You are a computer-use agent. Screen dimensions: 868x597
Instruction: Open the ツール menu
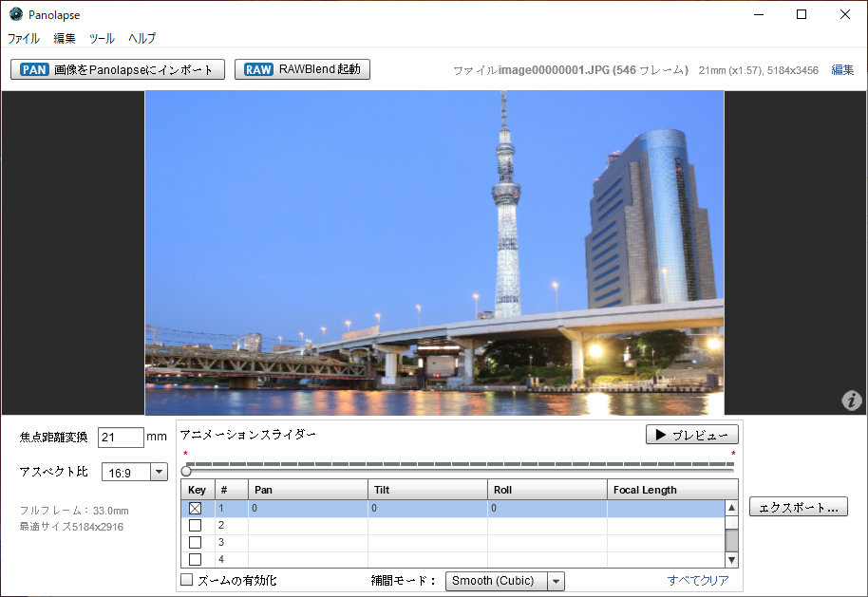(102, 39)
